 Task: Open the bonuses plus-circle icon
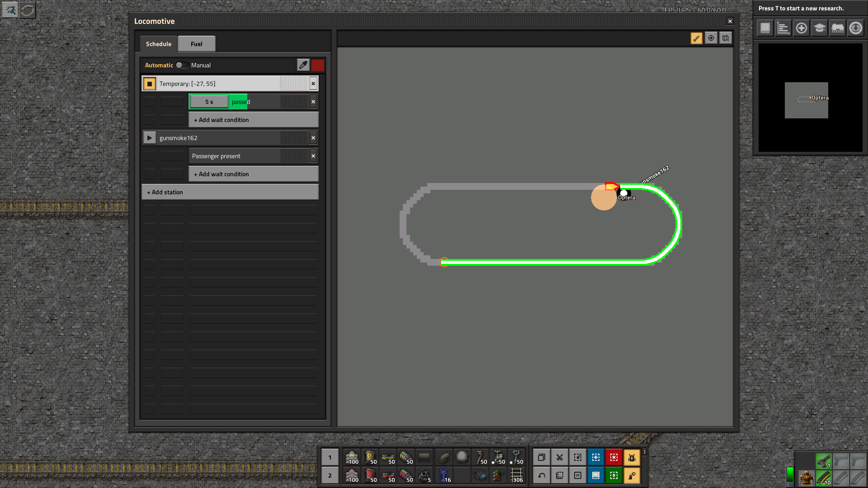tap(802, 28)
